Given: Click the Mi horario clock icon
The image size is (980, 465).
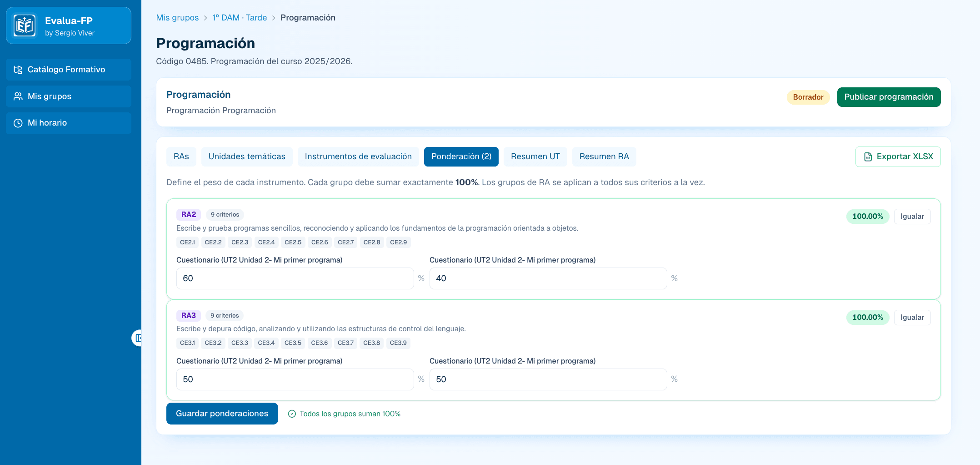Looking at the screenshot, I should (x=18, y=123).
